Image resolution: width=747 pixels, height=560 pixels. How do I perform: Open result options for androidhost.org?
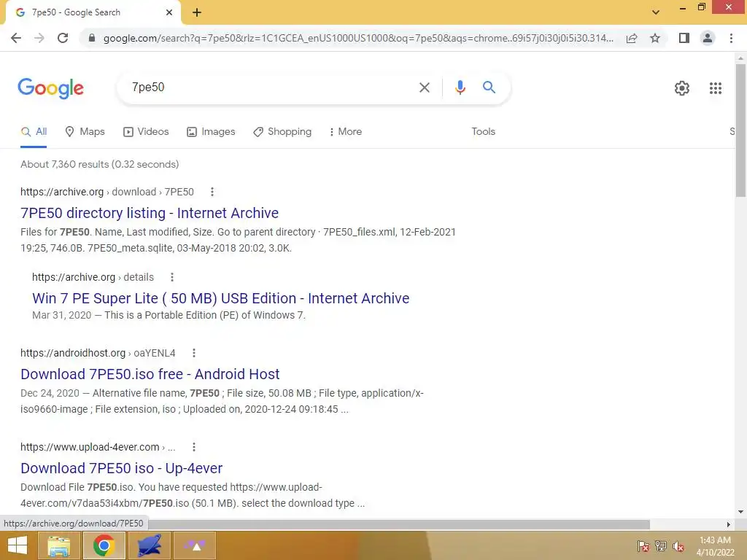193,354
